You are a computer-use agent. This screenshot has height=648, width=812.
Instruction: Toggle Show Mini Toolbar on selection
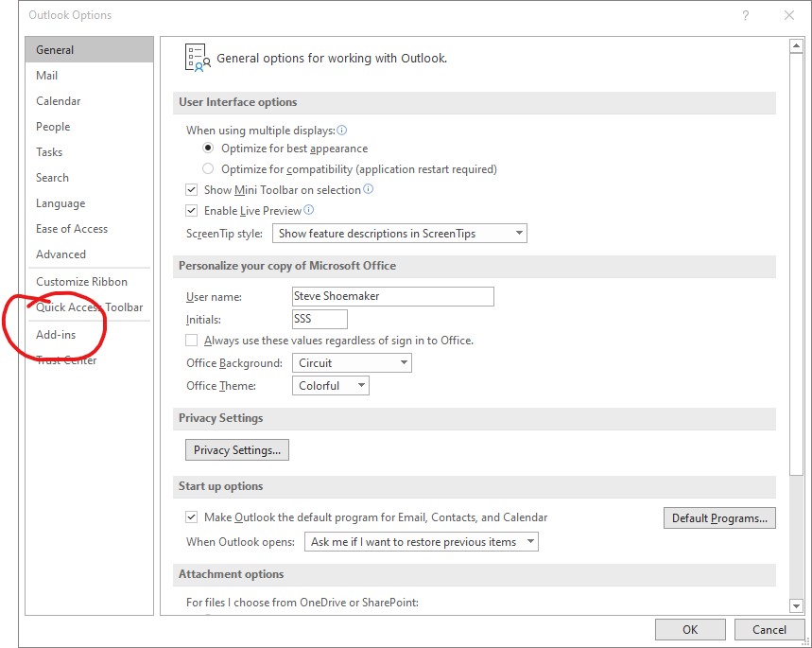192,190
